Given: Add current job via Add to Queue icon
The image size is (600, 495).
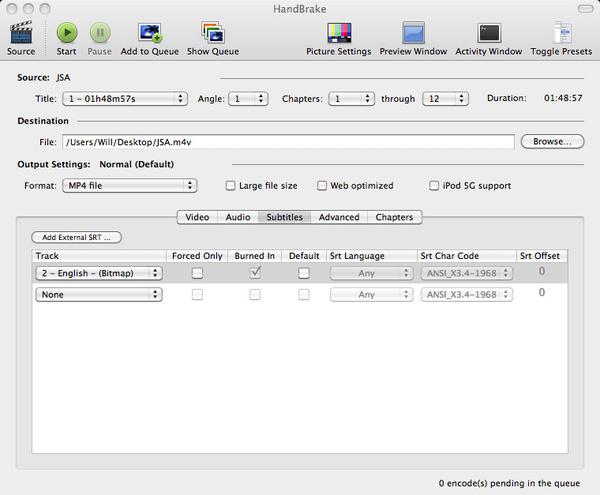Looking at the screenshot, I should click(x=150, y=33).
